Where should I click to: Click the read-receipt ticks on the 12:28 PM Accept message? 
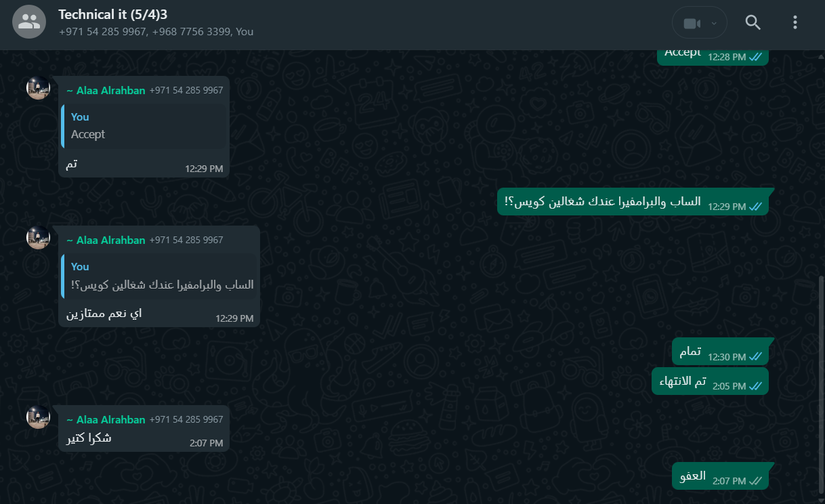click(x=755, y=58)
